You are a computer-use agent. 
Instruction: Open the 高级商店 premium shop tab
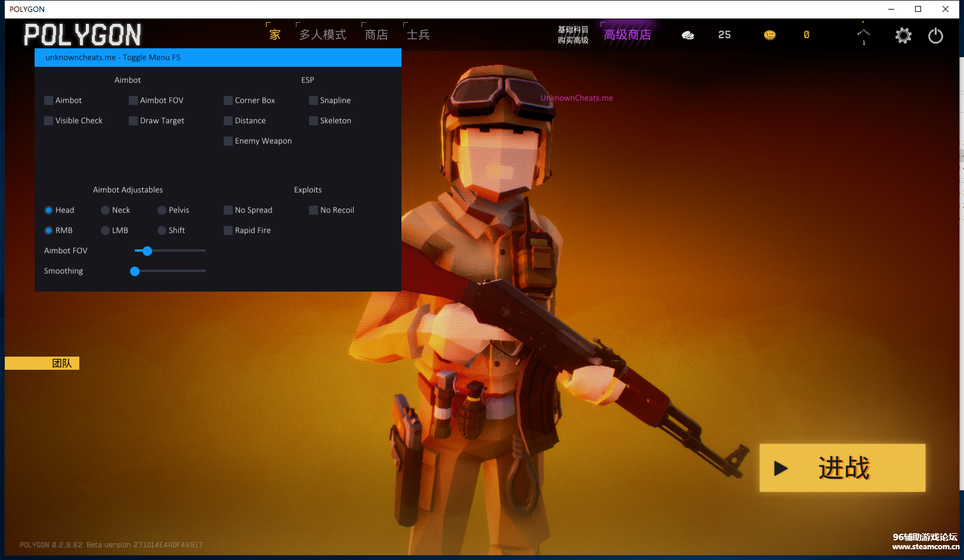pos(627,35)
